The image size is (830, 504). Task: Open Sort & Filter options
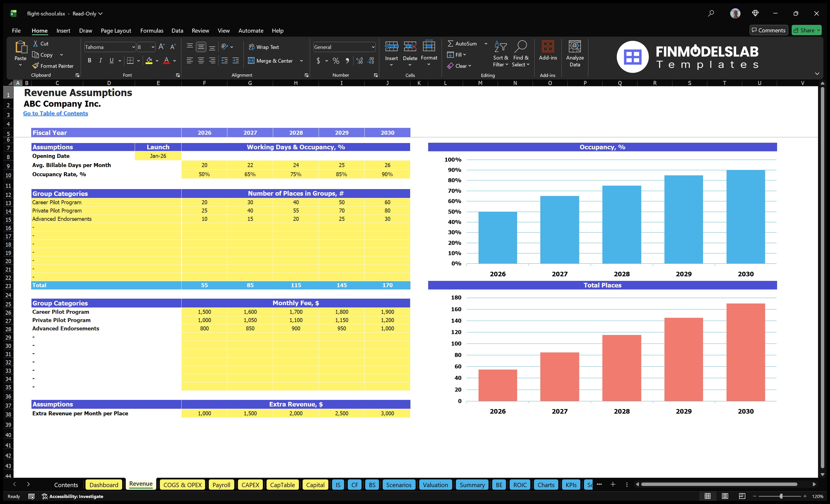pos(501,54)
